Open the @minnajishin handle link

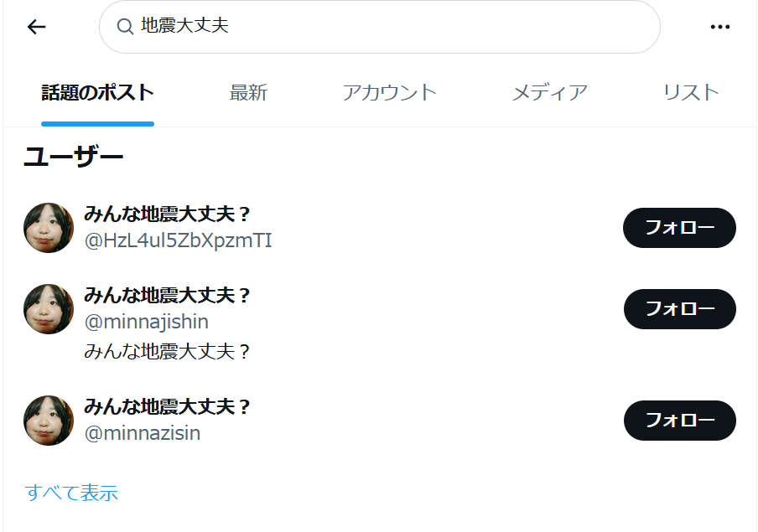tap(147, 322)
